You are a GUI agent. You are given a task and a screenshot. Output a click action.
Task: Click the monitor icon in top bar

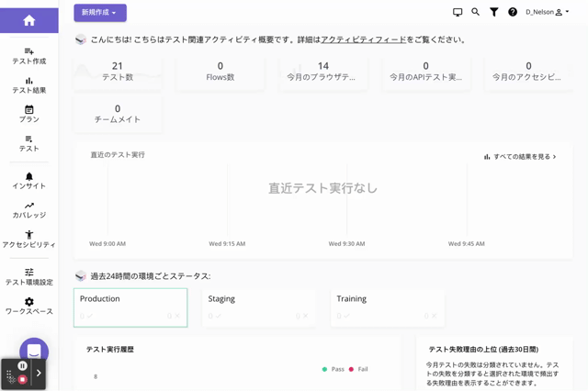458,12
